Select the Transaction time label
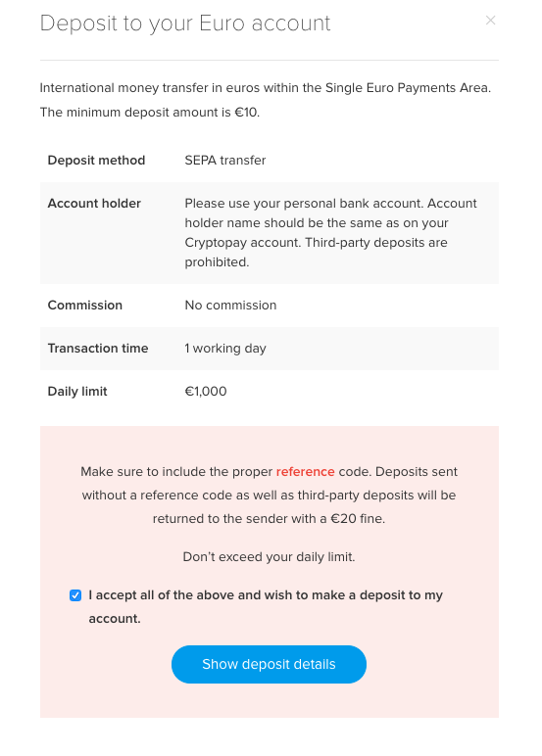 pyautogui.click(x=97, y=348)
